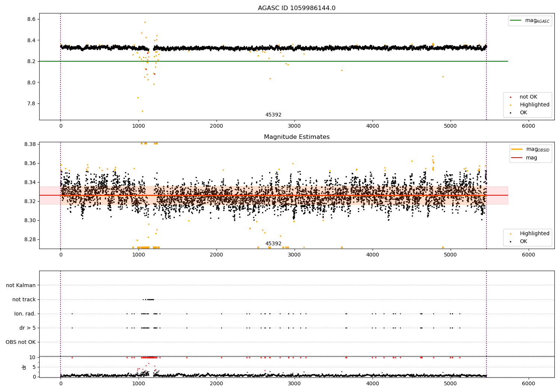Click the 45392 label in top plot
560x392 pixels.
(x=273, y=115)
